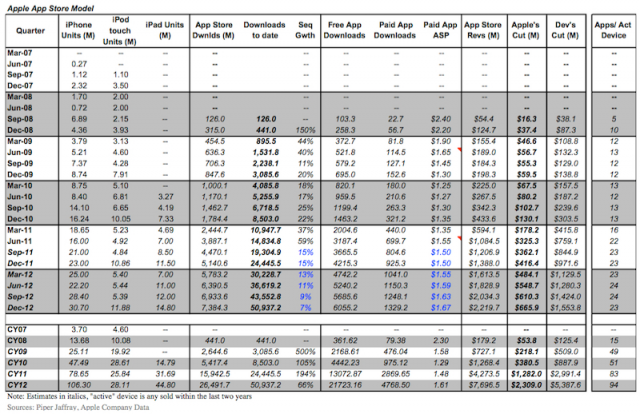This screenshot has height=414, width=640.
Task: Click the 'Mar-09' quarter label
Action: point(20,141)
